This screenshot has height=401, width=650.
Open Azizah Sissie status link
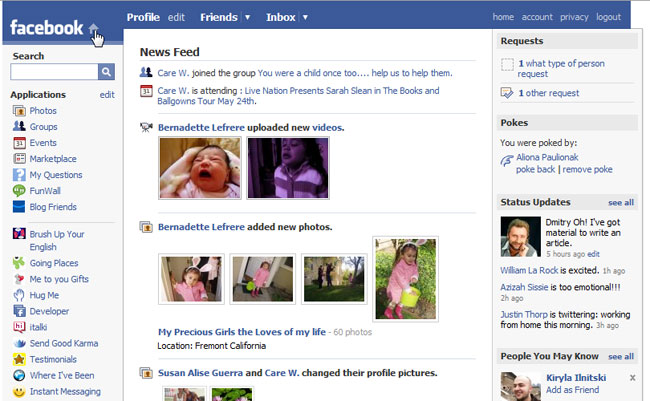pos(524,287)
